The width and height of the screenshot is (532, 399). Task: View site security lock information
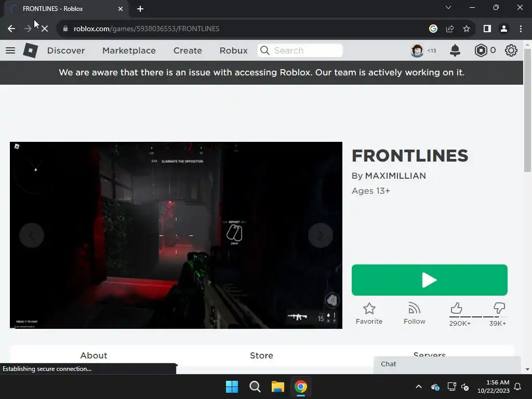tap(65, 29)
